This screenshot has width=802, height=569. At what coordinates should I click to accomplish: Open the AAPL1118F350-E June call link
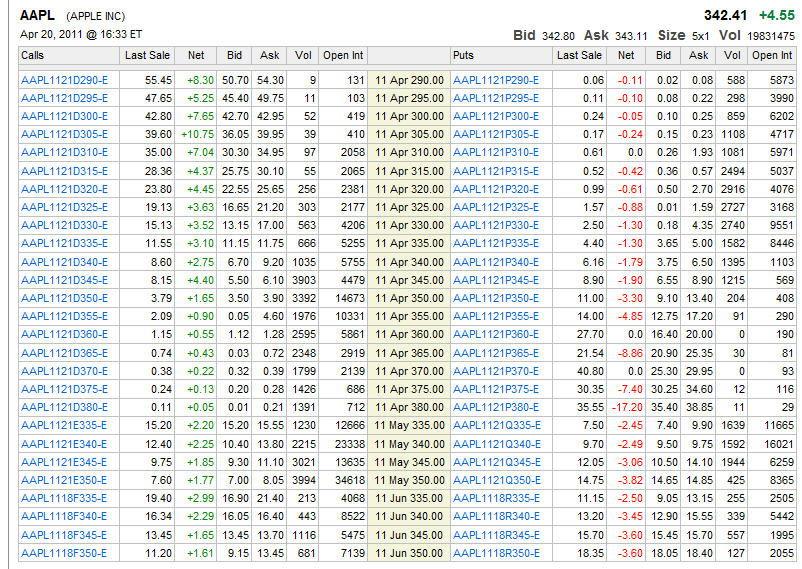64,552
